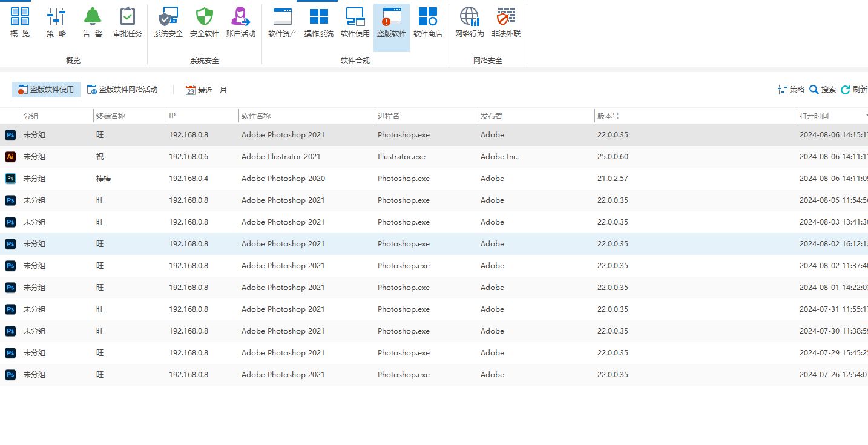Select the version 21.0.2.57 cell
The image size is (868, 445).
pyautogui.click(x=613, y=179)
